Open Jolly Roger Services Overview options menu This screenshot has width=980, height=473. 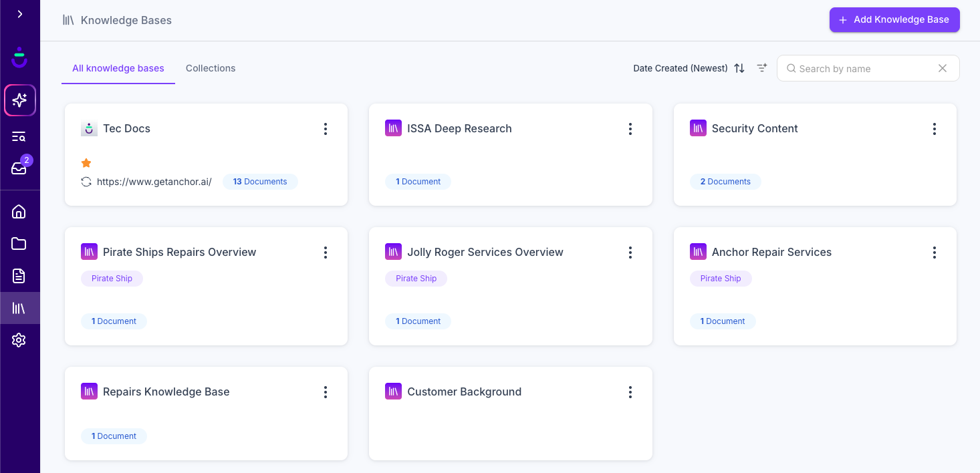pyautogui.click(x=630, y=253)
